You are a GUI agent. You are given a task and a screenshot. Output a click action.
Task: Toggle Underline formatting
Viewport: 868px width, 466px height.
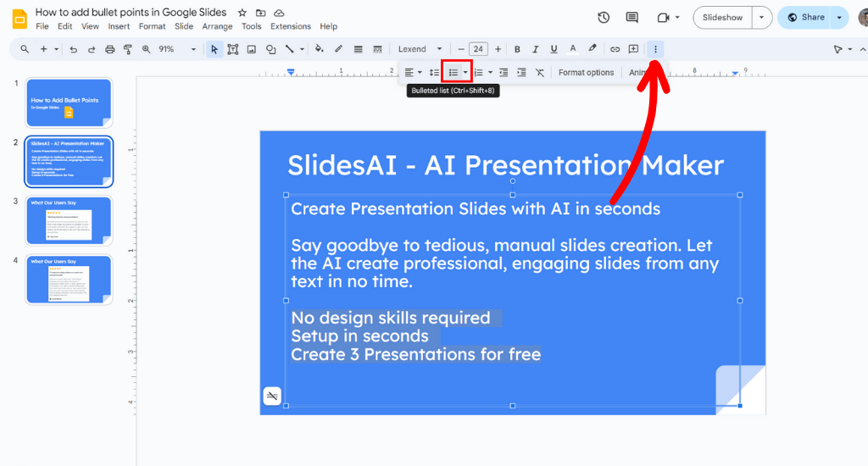pyautogui.click(x=554, y=49)
